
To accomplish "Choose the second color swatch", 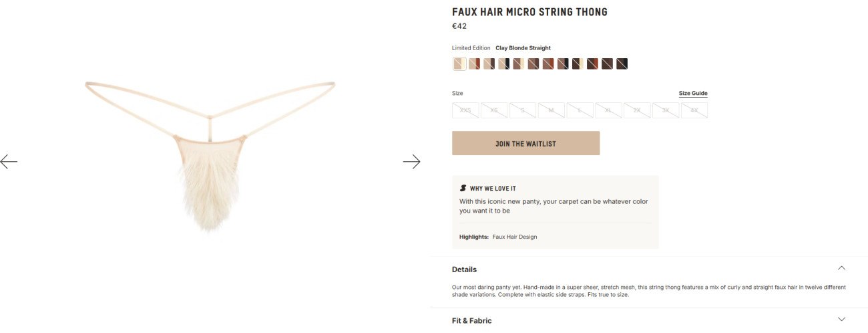I will click(474, 64).
